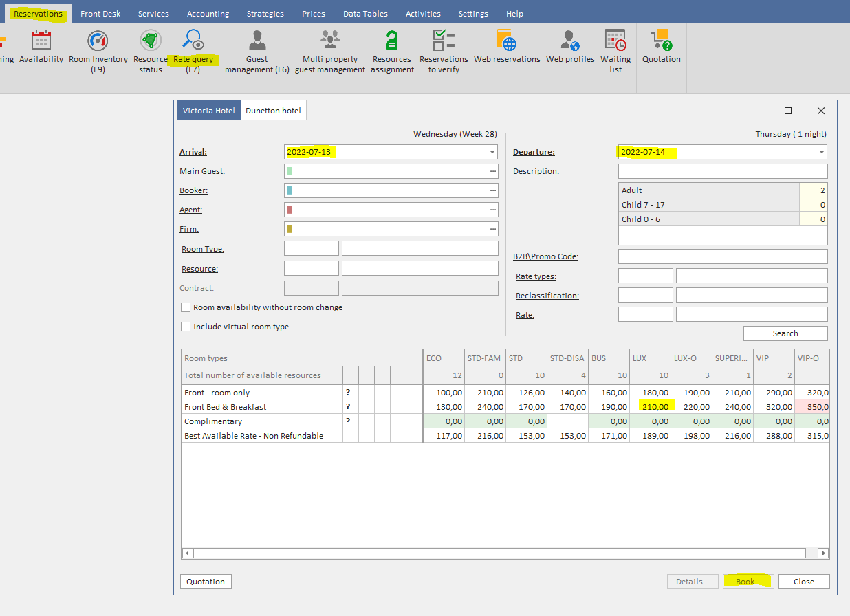Open Quotation from ribbon
850x616 pixels.
(662, 47)
